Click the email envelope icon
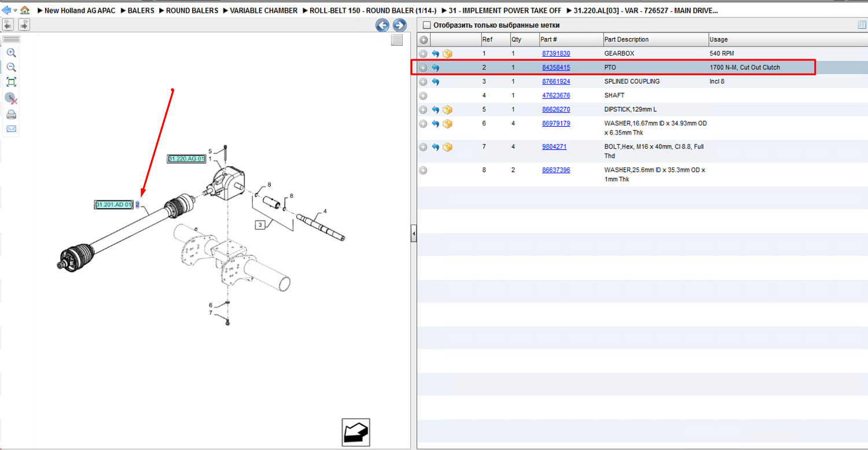This screenshot has width=868, height=450. 11,129
